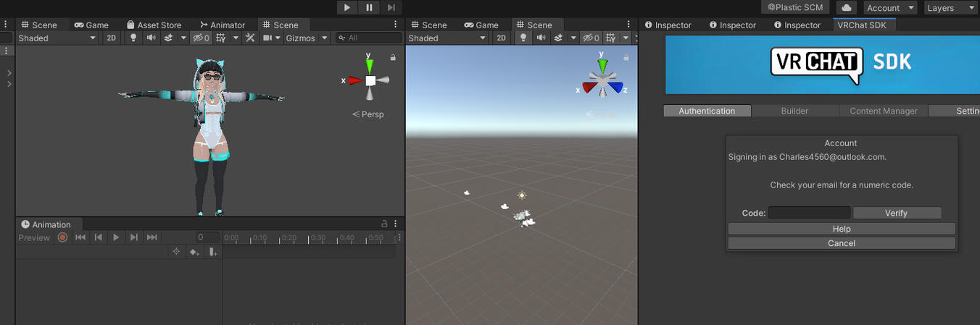Open component editor tools wrench icon
Screen dimensions: 980x325
[x=250, y=38]
